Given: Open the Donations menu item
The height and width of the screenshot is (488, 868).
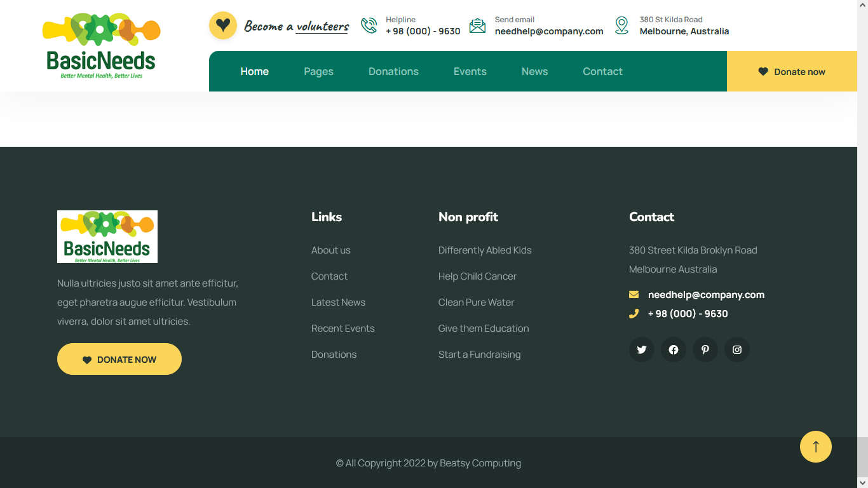Looking at the screenshot, I should 393,72.
